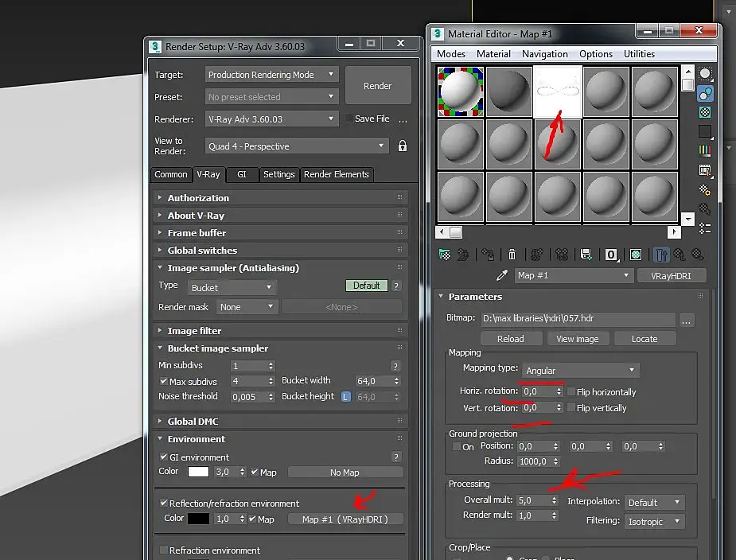The image size is (736, 560).
Task: Click the Render button
Action: point(378,85)
